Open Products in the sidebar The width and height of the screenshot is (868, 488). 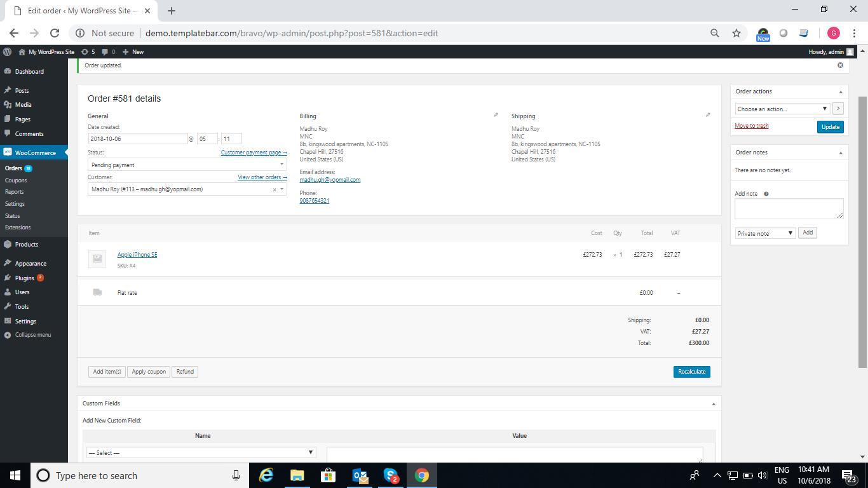pos(27,245)
